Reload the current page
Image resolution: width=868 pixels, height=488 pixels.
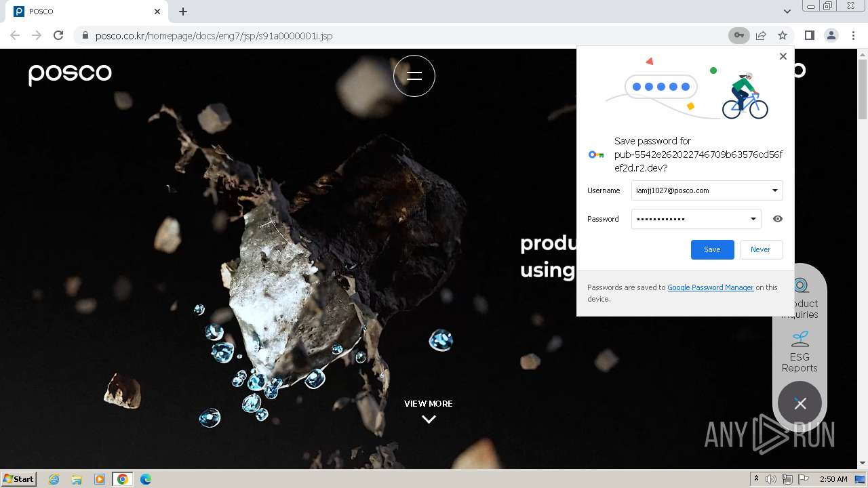(58, 35)
